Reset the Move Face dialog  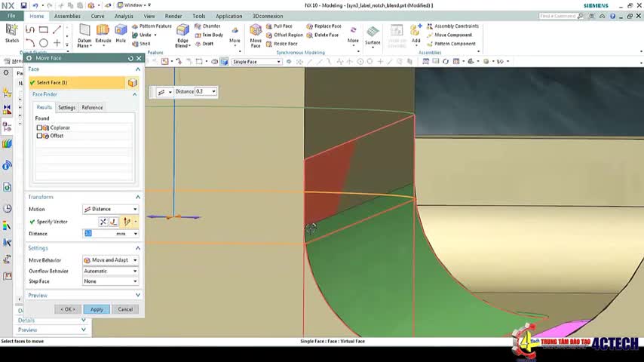click(130, 58)
